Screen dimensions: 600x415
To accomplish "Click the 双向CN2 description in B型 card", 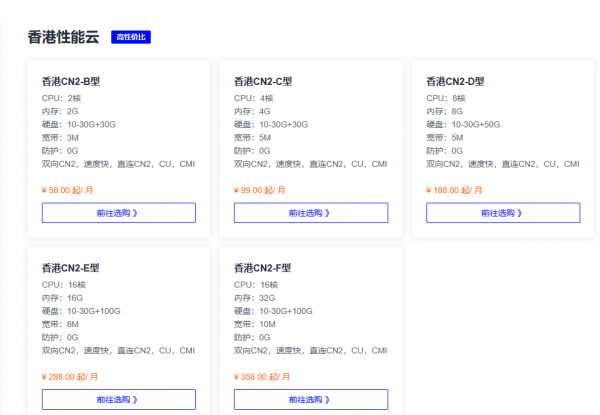I will (119, 164).
